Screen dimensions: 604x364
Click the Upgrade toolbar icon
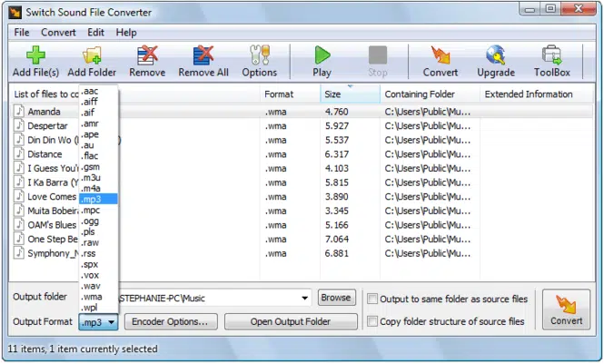tap(496, 62)
